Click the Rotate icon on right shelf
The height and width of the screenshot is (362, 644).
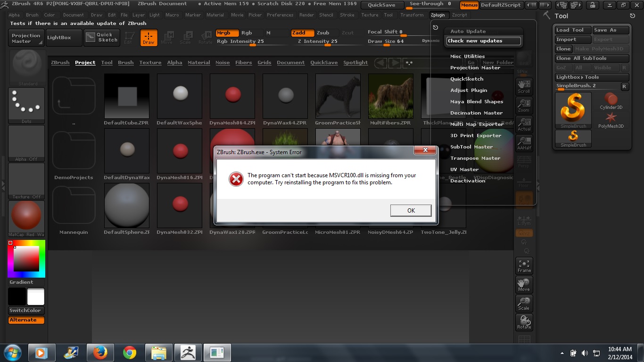(x=524, y=322)
